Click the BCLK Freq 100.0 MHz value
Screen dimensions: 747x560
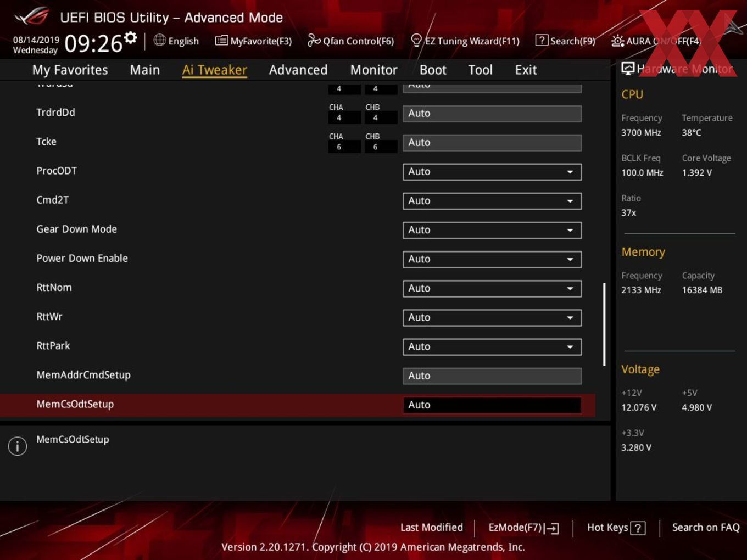[x=642, y=172]
